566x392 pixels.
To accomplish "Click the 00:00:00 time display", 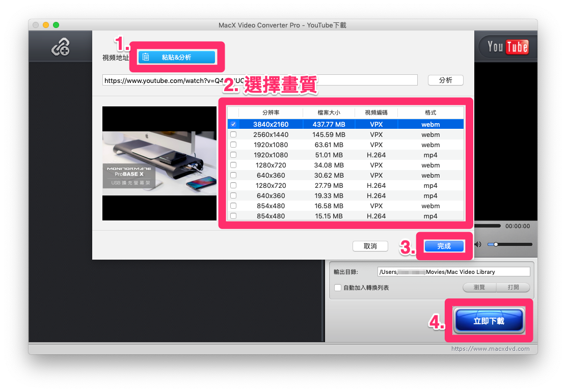I will tap(518, 226).
